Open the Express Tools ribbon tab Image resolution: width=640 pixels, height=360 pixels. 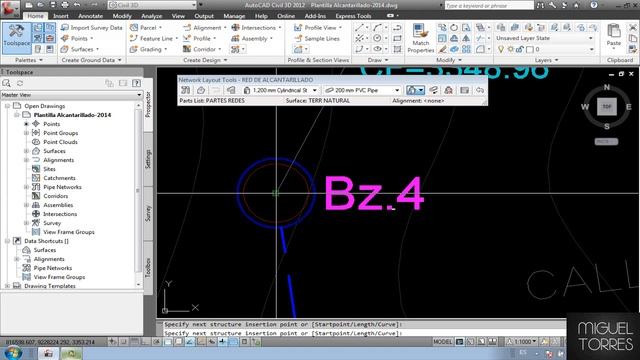tap(353, 16)
